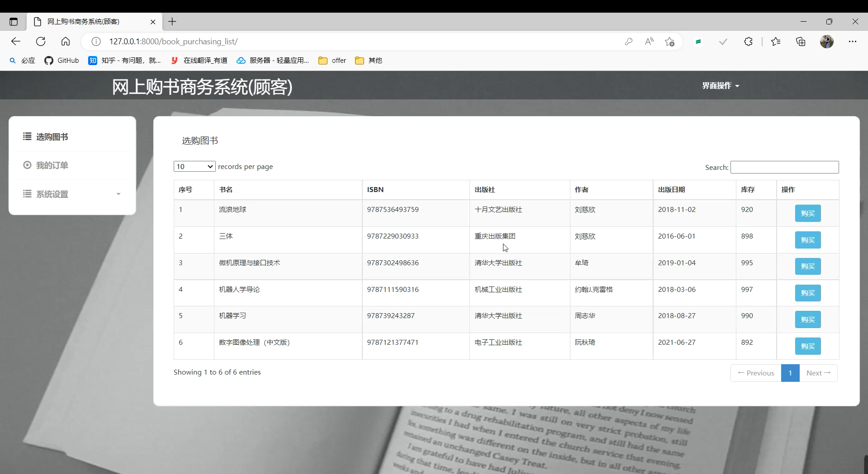Open the Favorites list icon

coord(776,42)
